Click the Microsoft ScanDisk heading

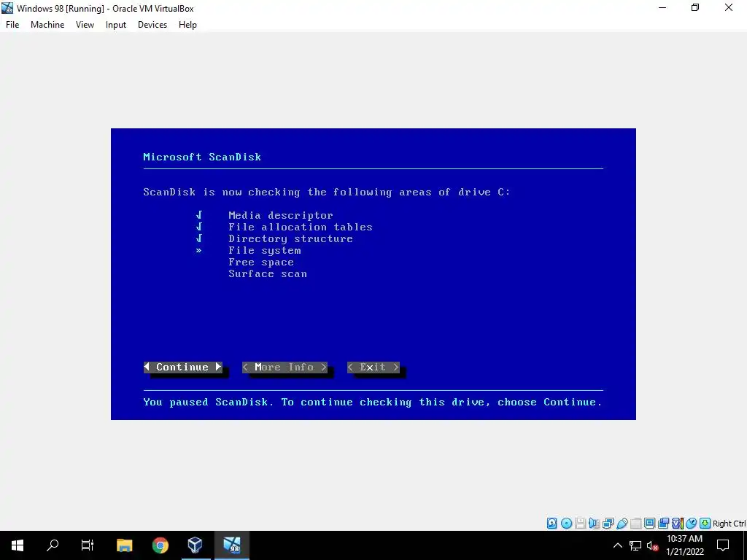tap(202, 157)
